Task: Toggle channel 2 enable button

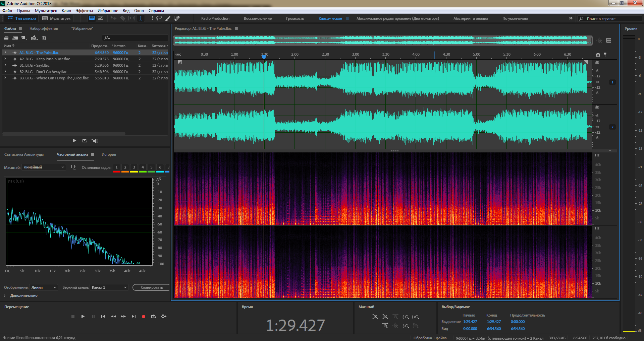Action: click(x=612, y=127)
